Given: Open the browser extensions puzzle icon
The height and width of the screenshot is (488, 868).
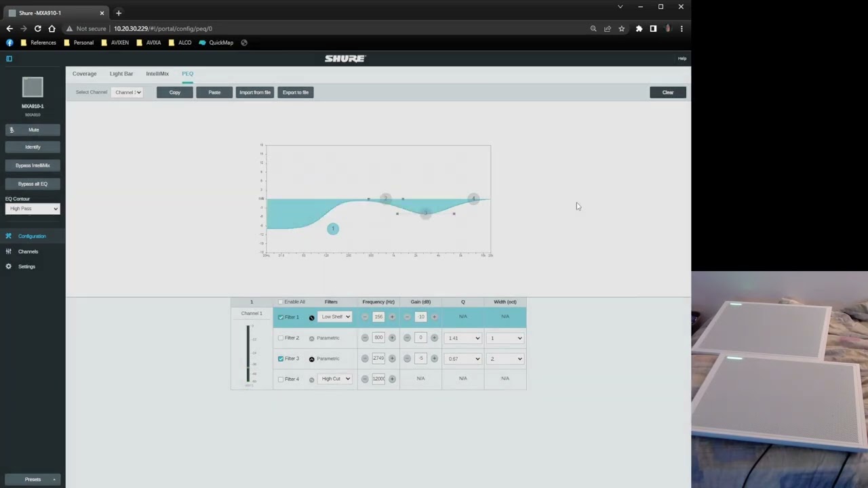Looking at the screenshot, I should pos(639,28).
